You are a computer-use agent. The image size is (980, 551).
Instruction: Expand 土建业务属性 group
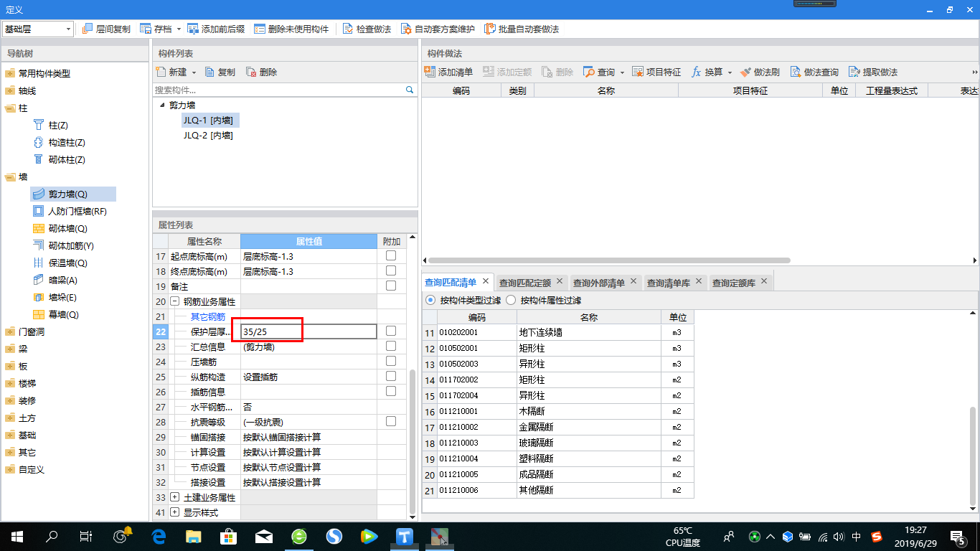[x=175, y=496]
